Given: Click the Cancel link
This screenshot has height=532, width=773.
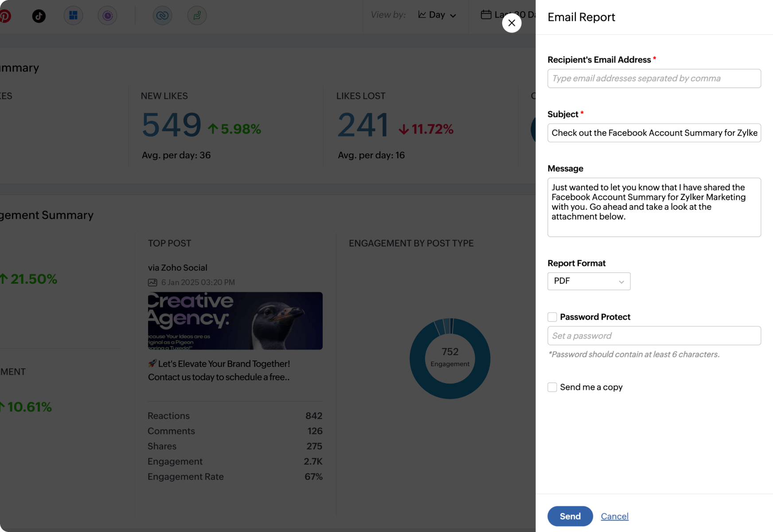Looking at the screenshot, I should tap(614, 516).
